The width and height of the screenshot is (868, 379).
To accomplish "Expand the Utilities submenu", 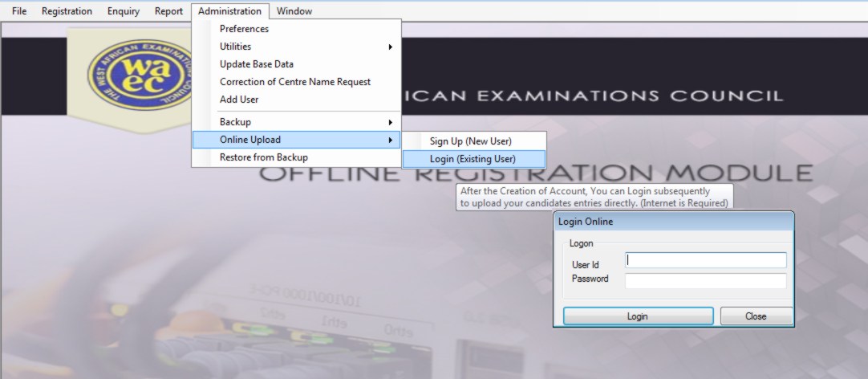I will click(296, 47).
